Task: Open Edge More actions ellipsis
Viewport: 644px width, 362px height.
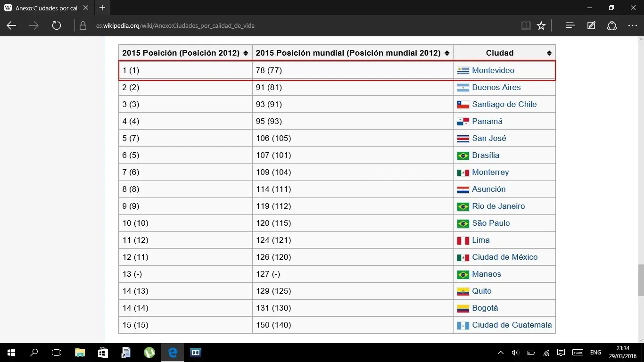Action: tap(633, 25)
